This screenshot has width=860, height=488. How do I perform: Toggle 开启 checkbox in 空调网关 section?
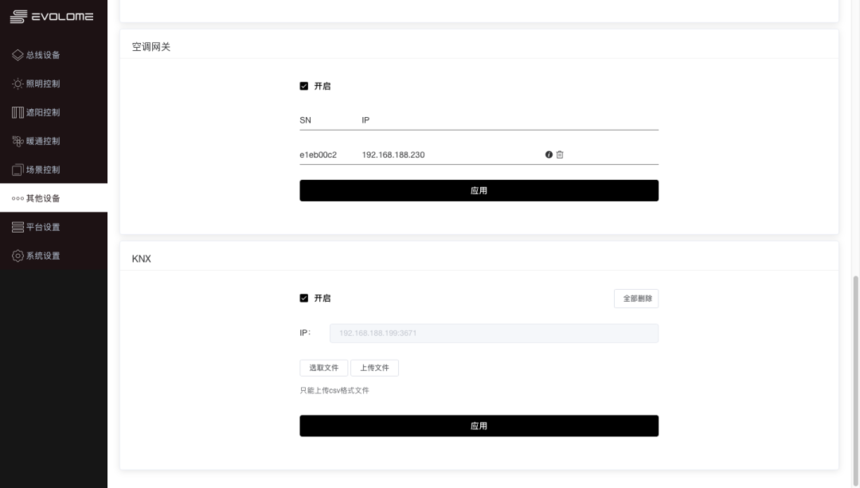(304, 86)
